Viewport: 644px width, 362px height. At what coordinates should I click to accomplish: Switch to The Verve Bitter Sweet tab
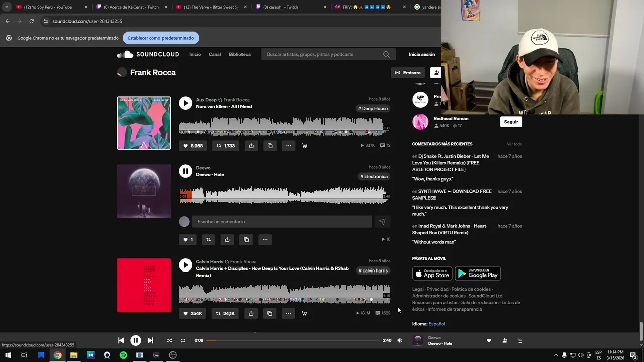pyautogui.click(x=210, y=7)
